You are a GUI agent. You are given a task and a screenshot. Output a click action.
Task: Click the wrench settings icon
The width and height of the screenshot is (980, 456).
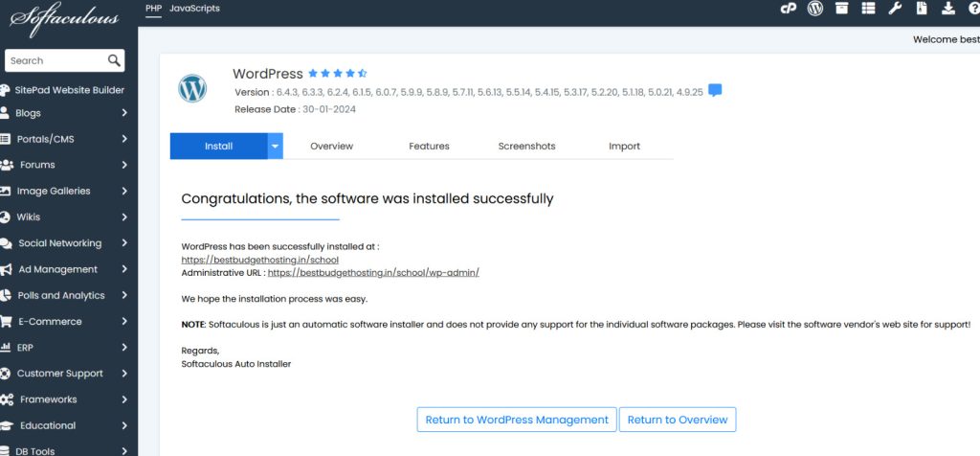[x=896, y=9]
